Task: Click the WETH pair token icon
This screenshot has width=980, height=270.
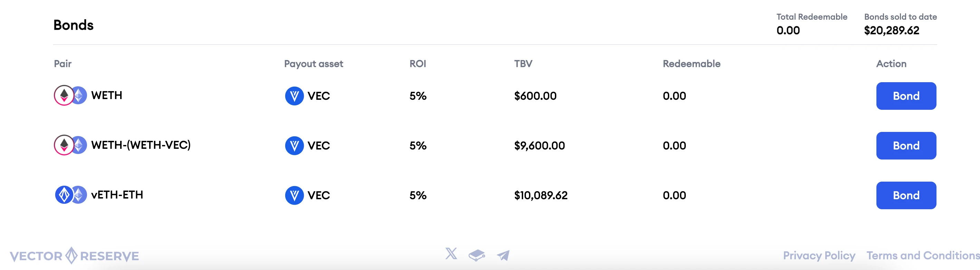Action: pos(70,95)
